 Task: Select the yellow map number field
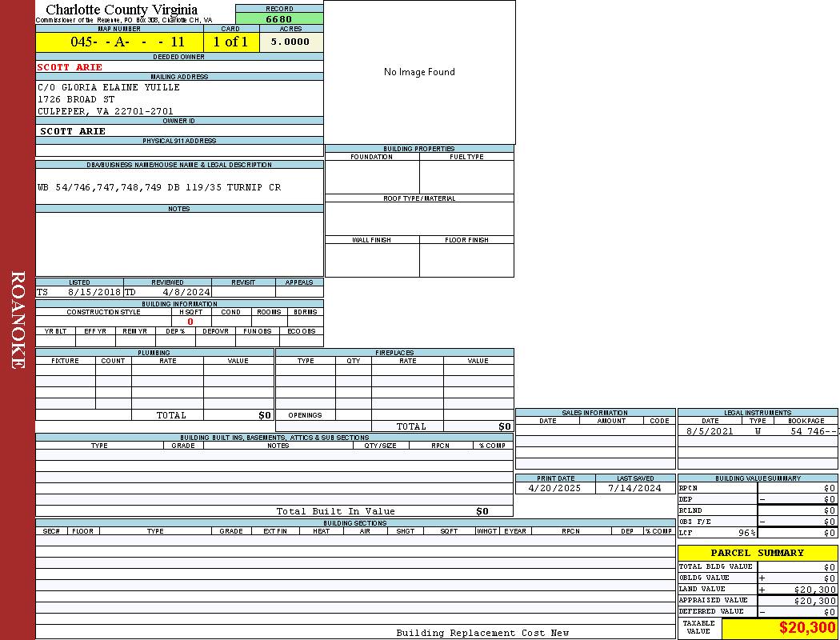coord(119,42)
